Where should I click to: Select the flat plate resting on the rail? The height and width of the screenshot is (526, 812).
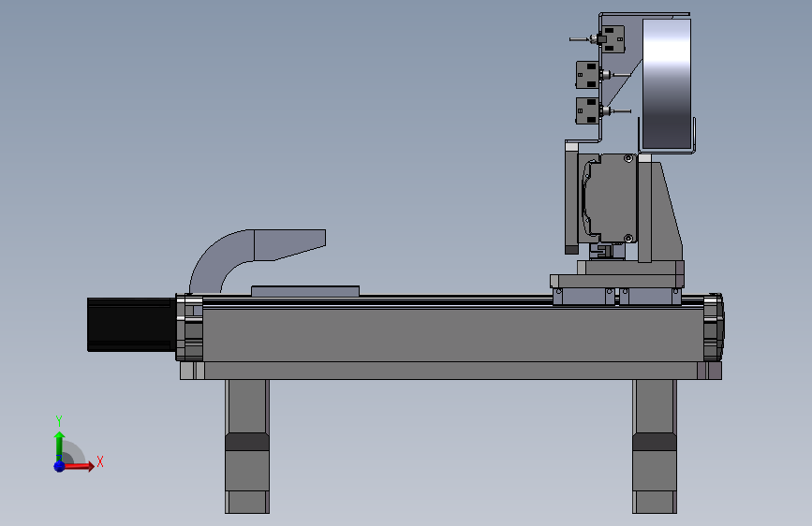[x=305, y=291]
